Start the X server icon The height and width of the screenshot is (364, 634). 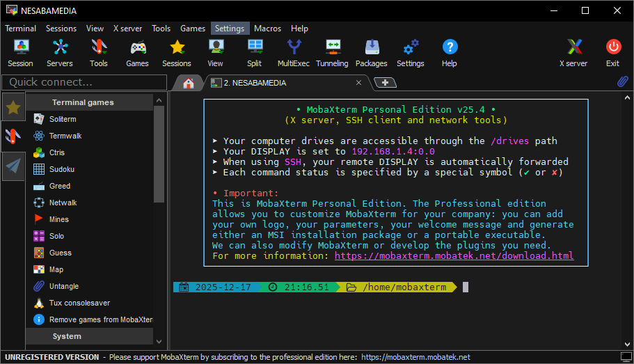coord(573,53)
